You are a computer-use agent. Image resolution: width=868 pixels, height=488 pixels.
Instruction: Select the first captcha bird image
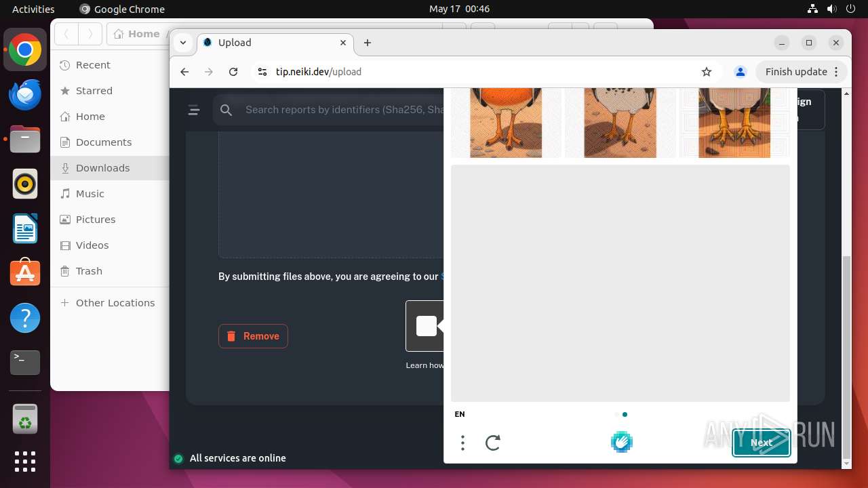[x=506, y=123]
